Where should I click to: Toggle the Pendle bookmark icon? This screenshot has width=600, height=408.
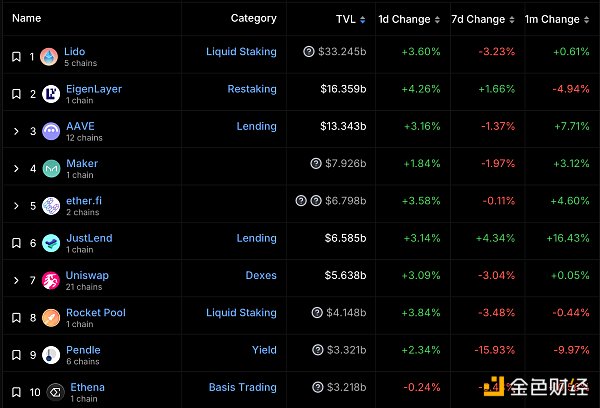click(16, 355)
